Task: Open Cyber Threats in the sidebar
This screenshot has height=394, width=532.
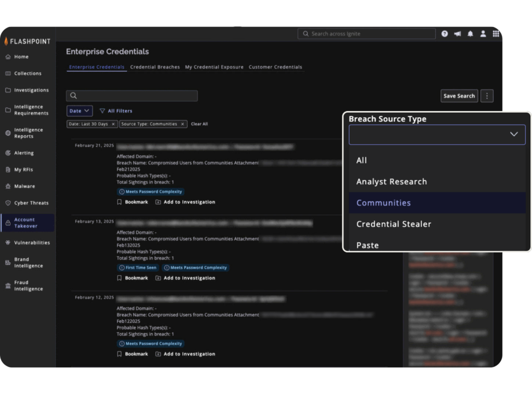Action: (x=28, y=203)
